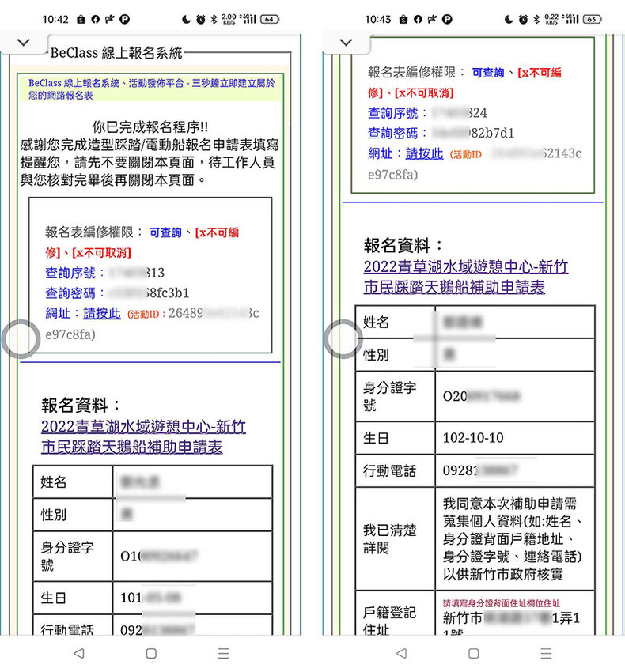Tap the signal strength icon on left phone

pos(248,19)
